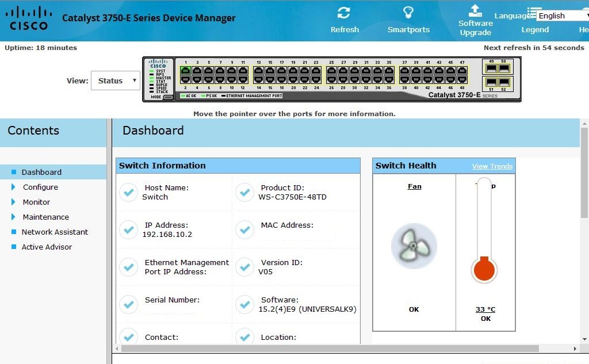This screenshot has height=364, width=589.
Task: Select switch port 13 on front panel
Action: [x=258, y=71]
